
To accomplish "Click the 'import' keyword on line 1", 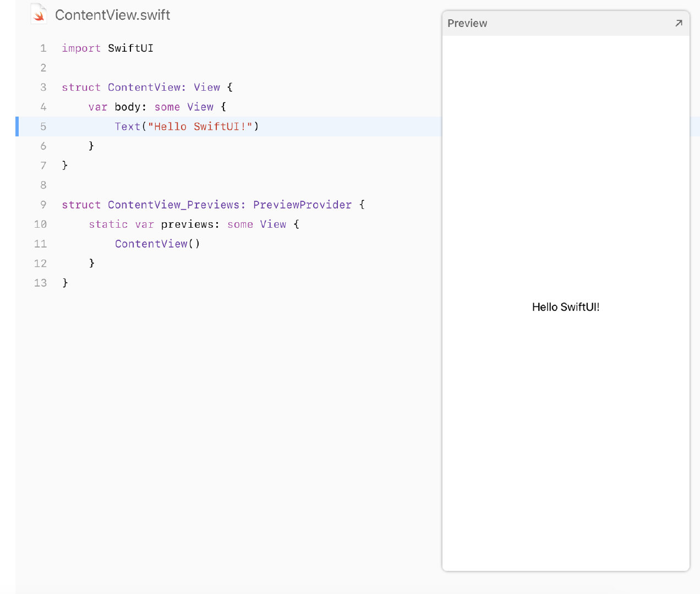I will pyautogui.click(x=81, y=48).
